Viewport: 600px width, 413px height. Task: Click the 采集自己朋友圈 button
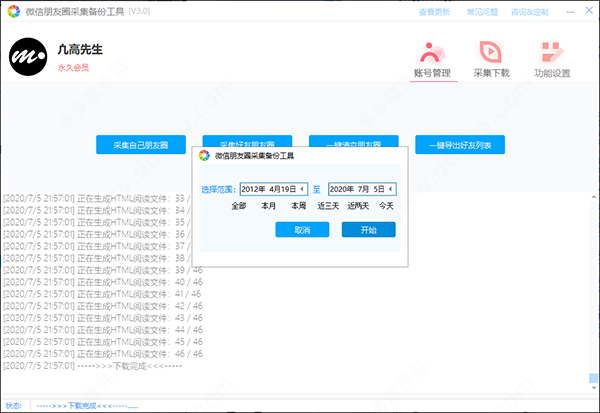pos(141,145)
